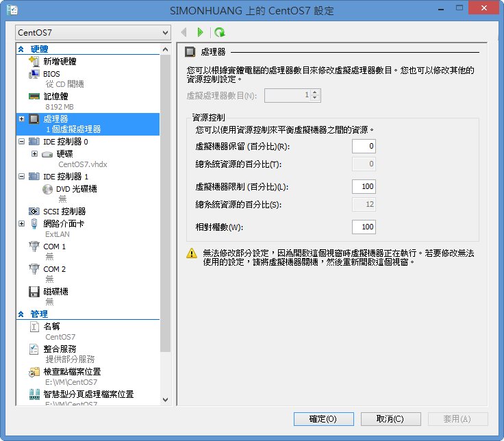504x441 pixels.
Task: Click the IDE 控制器 1 icon
Action: pos(34,177)
